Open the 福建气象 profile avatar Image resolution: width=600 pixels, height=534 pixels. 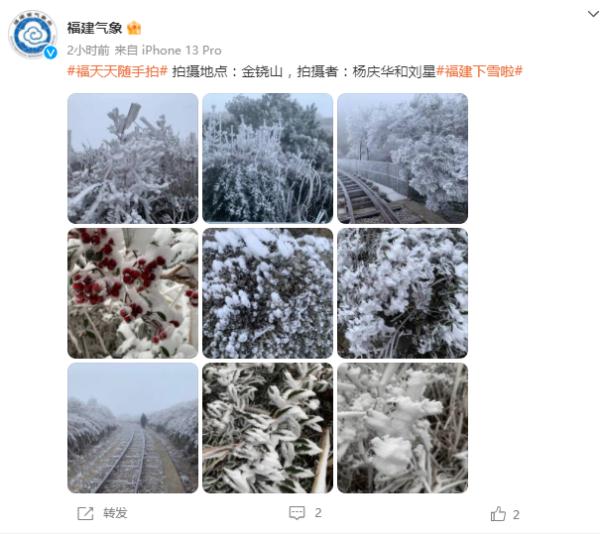pos(33,35)
